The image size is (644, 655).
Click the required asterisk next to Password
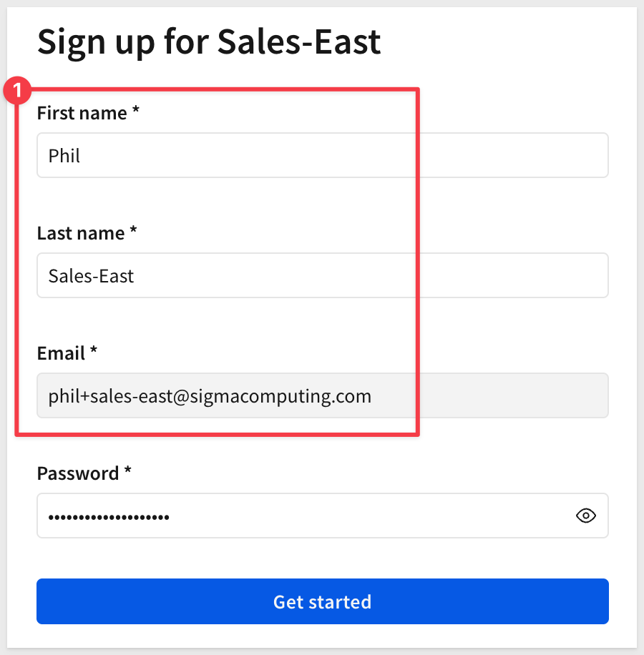[127, 473]
